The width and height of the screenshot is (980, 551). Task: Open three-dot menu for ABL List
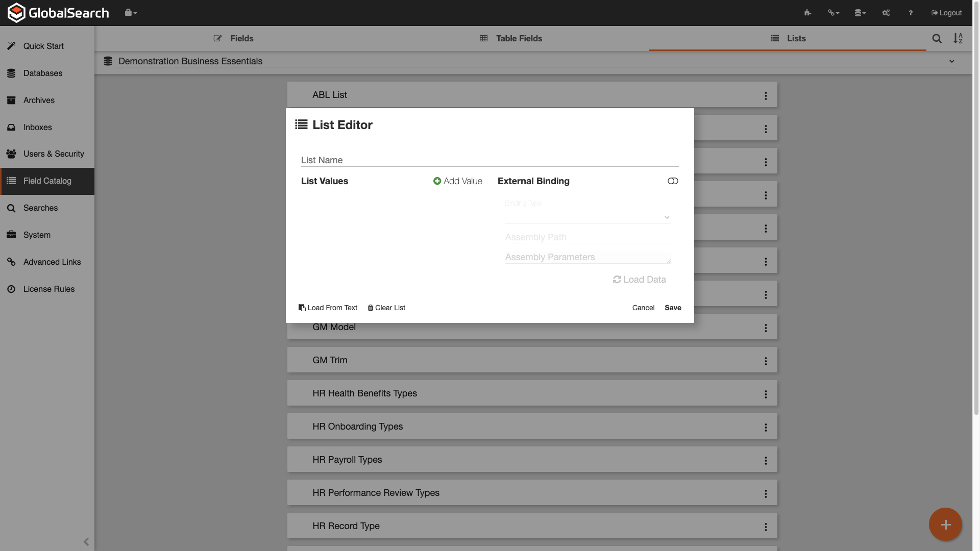tap(766, 95)
